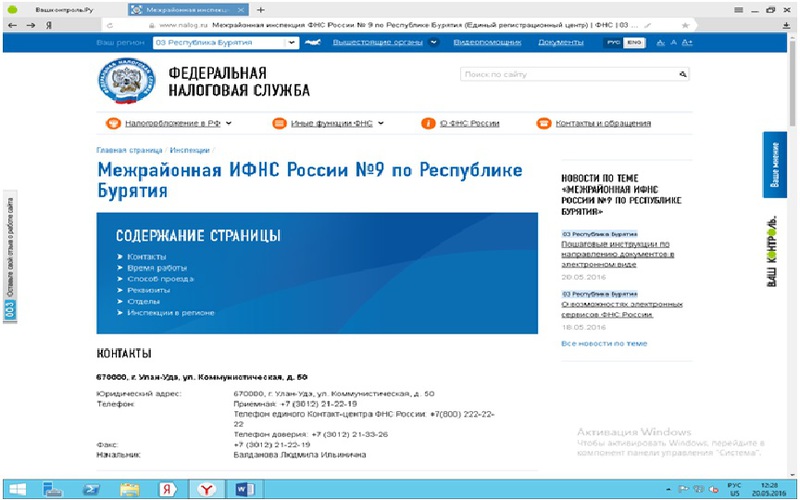Open the region dropdown '03 Республика Бурятия'
Image resolution: width=800 pixels, height=500 pixels.
[x=226, y=43]
